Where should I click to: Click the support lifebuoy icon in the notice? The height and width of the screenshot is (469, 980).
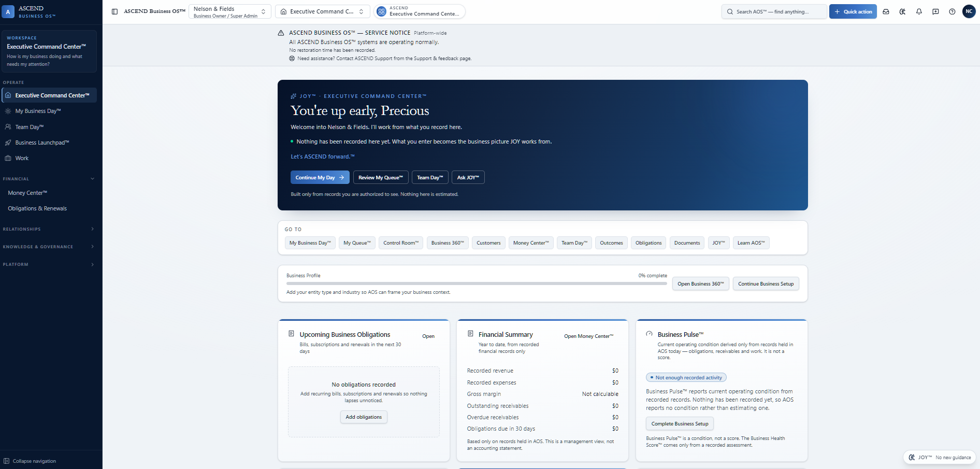(292, 59)
